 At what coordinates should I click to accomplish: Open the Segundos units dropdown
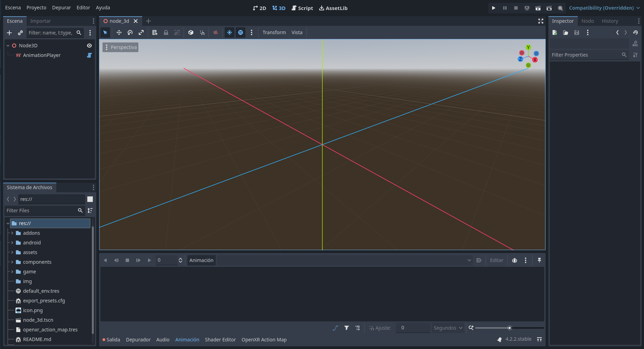(x=448, y=328)
